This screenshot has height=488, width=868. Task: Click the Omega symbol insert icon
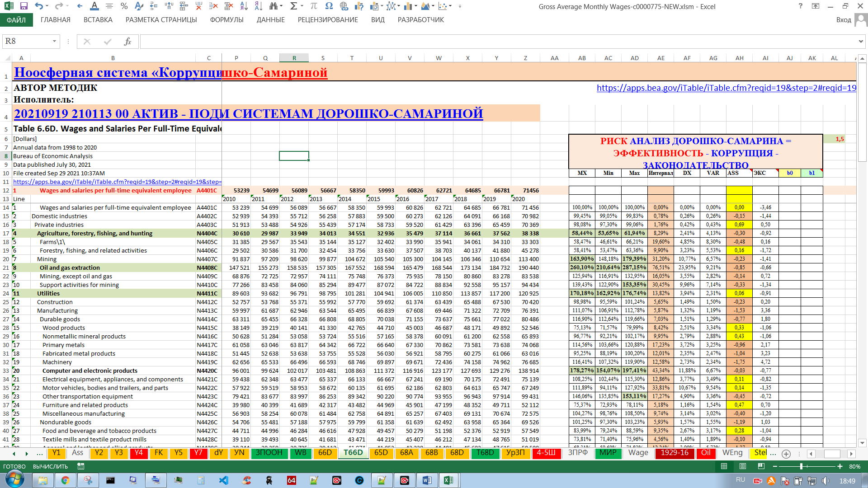coord(329,6)
